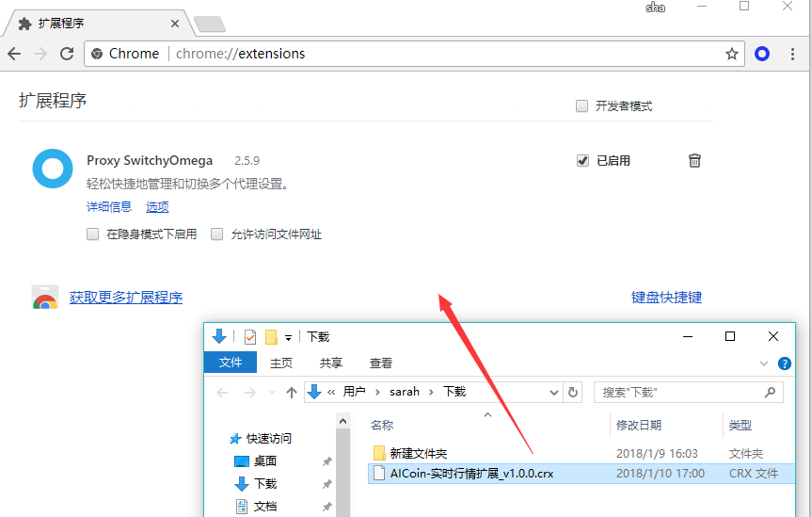The image size is (812, 517).
Task: Click the properties icon in Explorer title bar
Action: pyautogui.click(x=250, y=337)
